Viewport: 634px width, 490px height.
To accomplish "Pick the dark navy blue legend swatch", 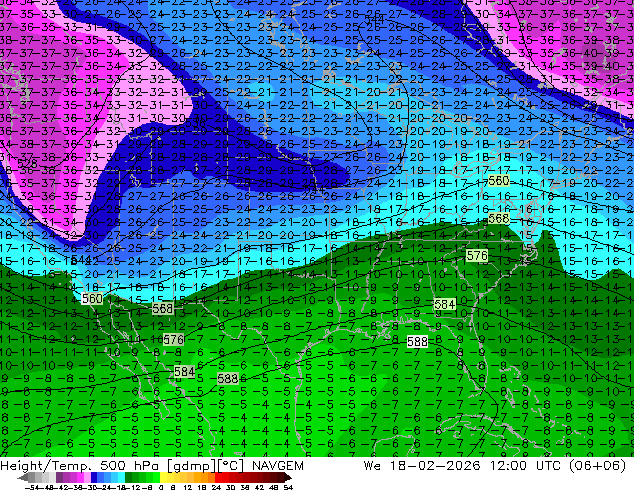I will pyautogui.click(x=94, y=477).
